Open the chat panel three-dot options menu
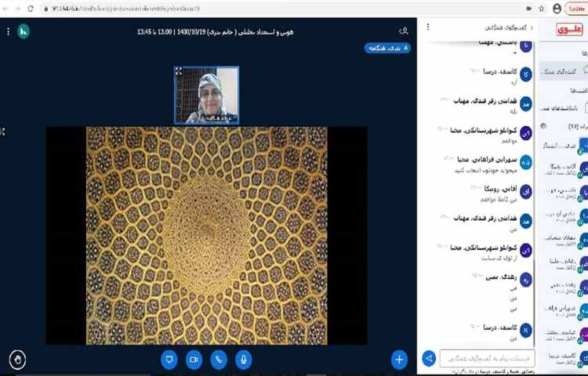 (428, 27)
